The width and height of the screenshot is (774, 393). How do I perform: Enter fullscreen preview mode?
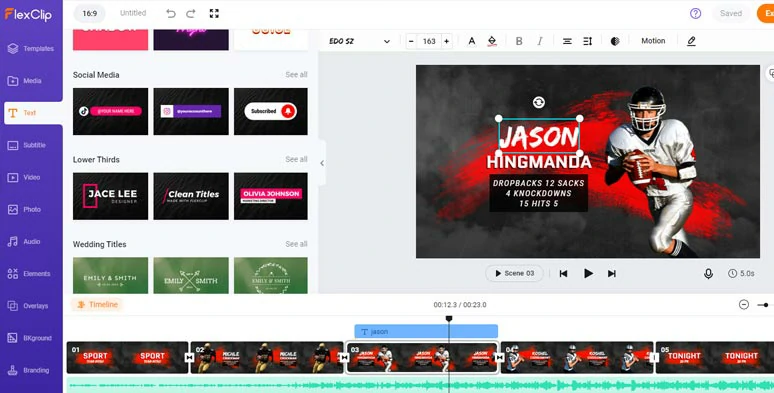[x=214, y=13]
